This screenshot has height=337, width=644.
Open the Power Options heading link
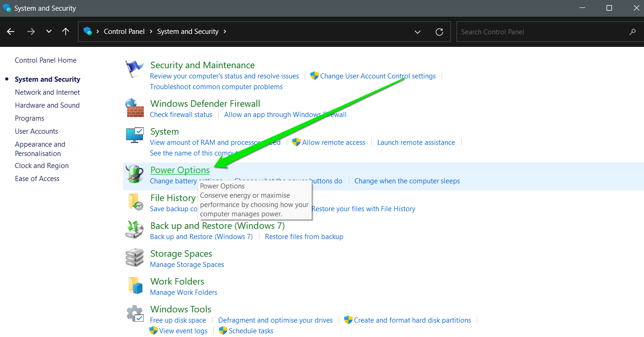(x=180, y=170)
